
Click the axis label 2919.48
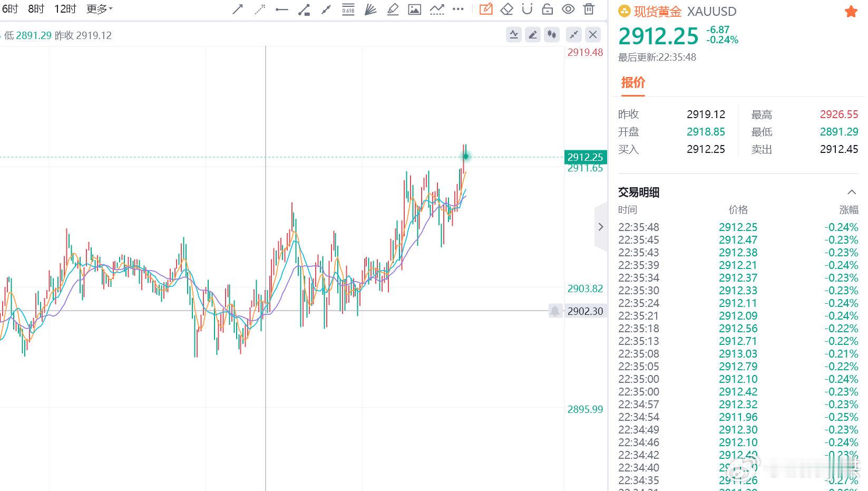(585, 52)
